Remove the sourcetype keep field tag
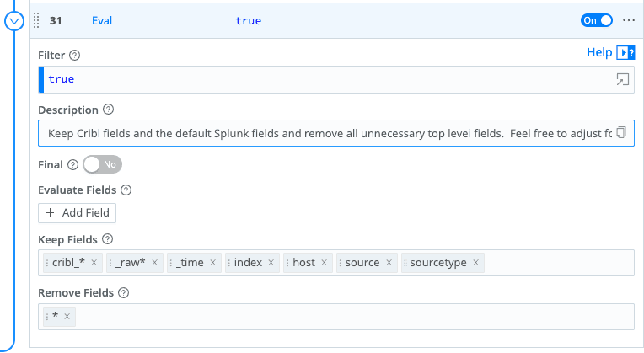The image size is (644, 353). [x=476, y=263]
